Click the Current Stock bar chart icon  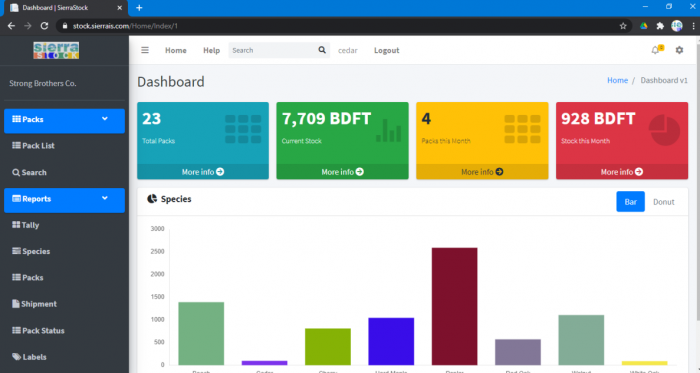388,130
